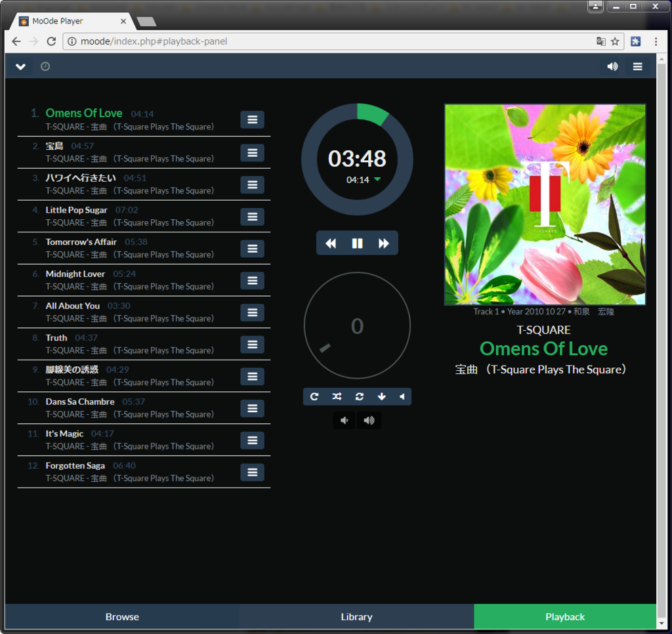The height and width of the screenshot is (634, 672).
Task: Close the MoOde Player tab
Action: [123, 21]
